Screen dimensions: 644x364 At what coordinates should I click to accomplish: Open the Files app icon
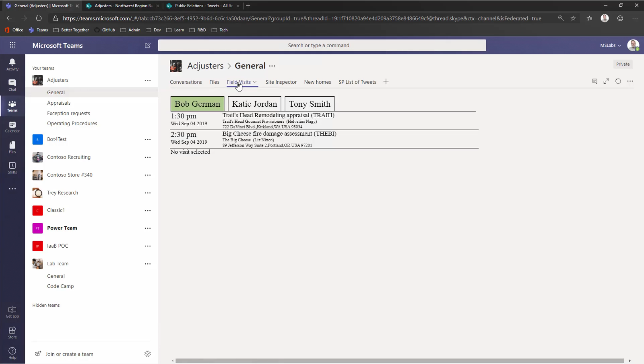click(x=12, y=147)
